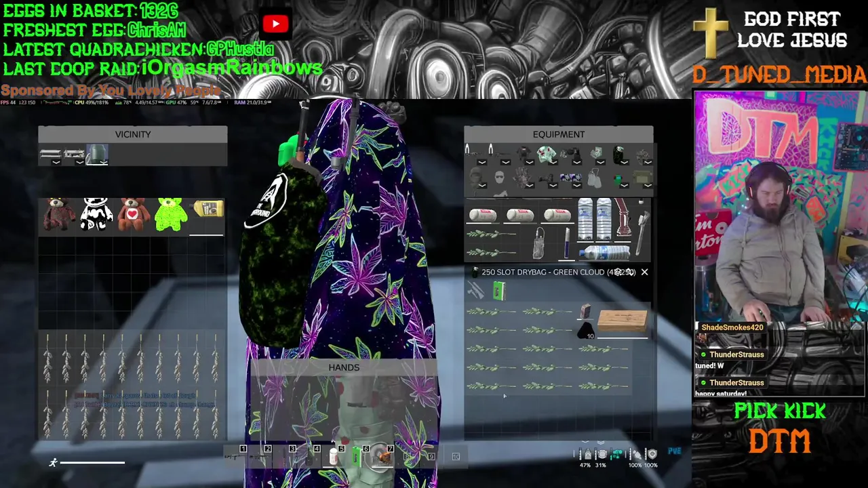The height and width of the screenshot is (488, 868).
Task: Select the face mask equipment slot
Action: coord(499,177)
